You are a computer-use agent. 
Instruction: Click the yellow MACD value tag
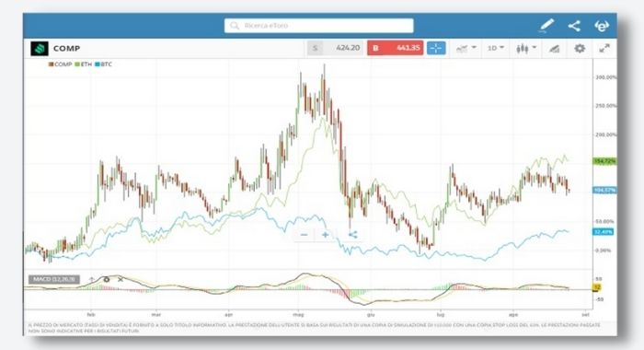tap(597, 287)
